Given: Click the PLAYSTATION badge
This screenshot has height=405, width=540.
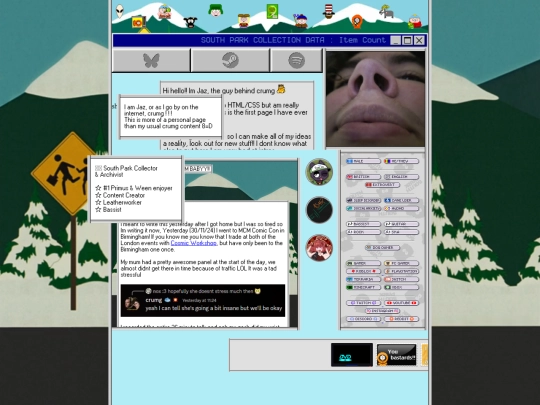Looking at the screenshot, I should point(402,271).
